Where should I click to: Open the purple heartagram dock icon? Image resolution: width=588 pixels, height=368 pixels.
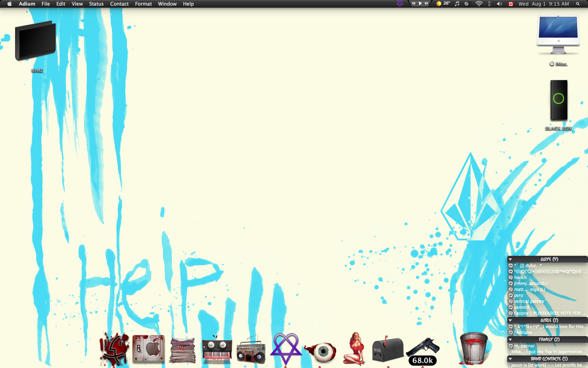point(286,349)
